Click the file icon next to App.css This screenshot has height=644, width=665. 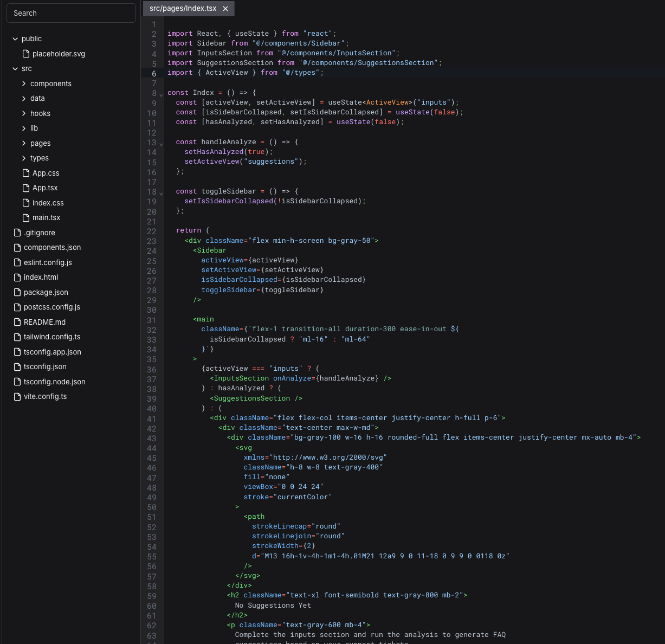point(26,173)
